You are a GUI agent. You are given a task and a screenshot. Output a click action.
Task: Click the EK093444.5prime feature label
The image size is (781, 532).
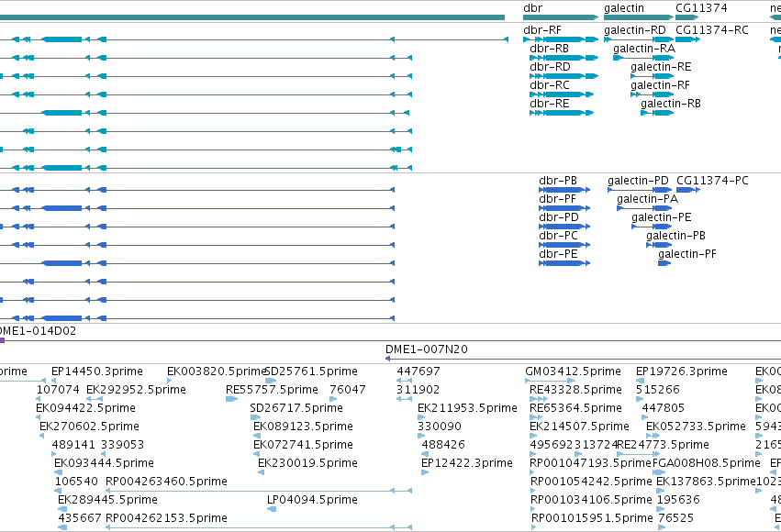pos(104,464)
